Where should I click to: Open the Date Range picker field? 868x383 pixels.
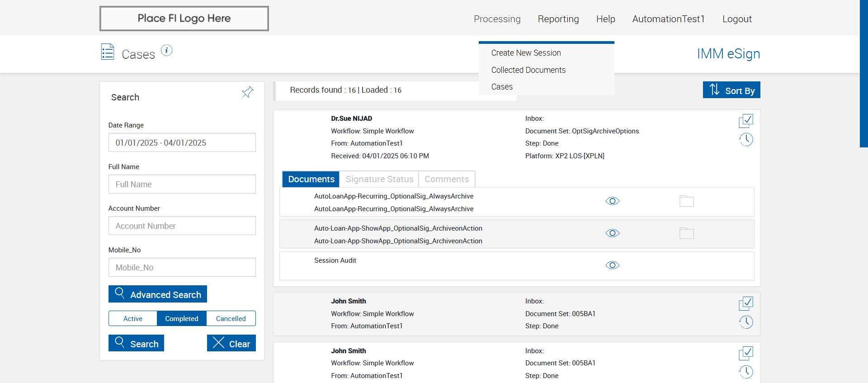click(182, 142)
